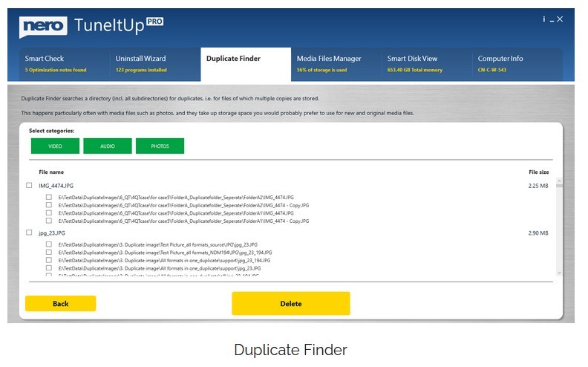Check FolderA1\IMG_4474.JPG file checkbox
588x367 pixels.
click(x=49, y=212)
